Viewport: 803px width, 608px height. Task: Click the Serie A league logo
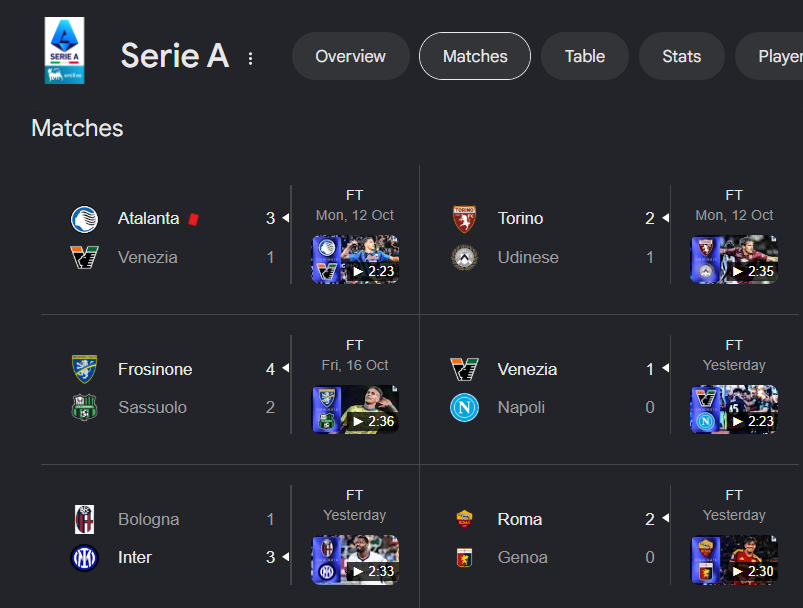[x=65, y=50]
